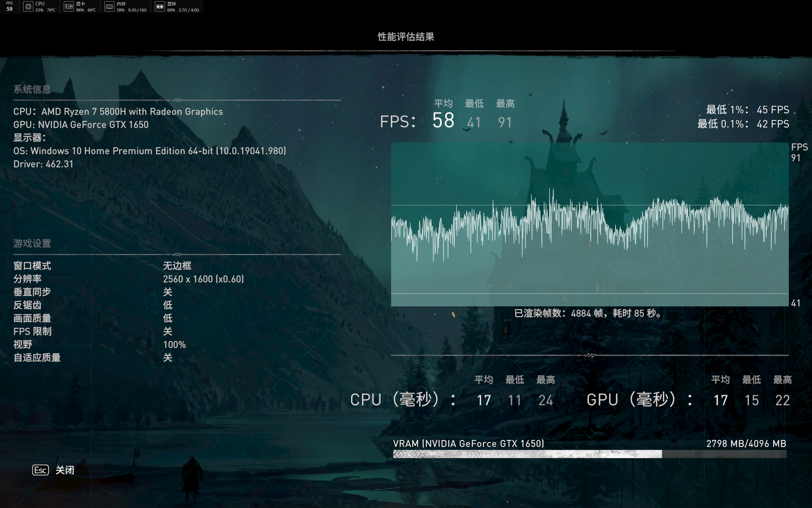Click the GPU NVIDIA GeForce GTX 1650 line
This screenshot has width=812, height=508.
tap(81, 125)
